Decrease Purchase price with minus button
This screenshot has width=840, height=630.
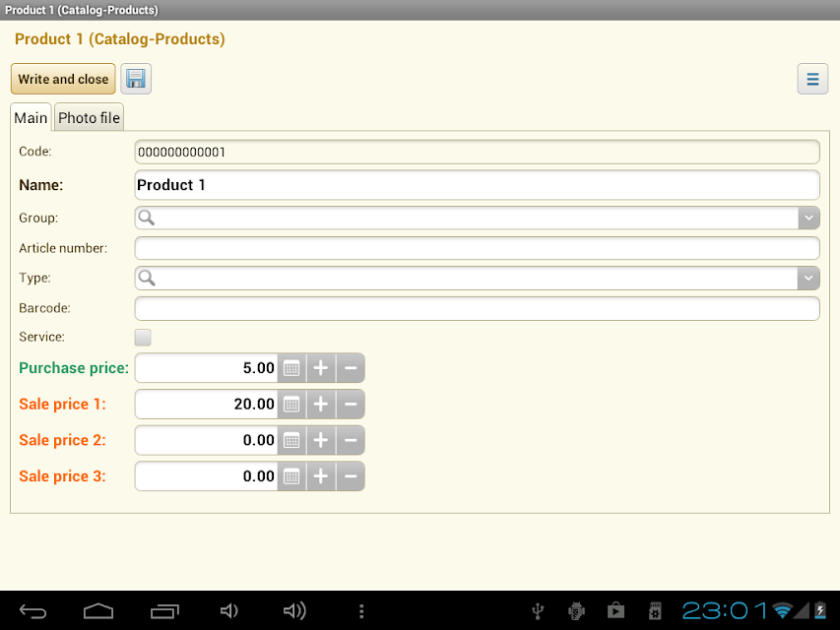[x=351, y=368]
